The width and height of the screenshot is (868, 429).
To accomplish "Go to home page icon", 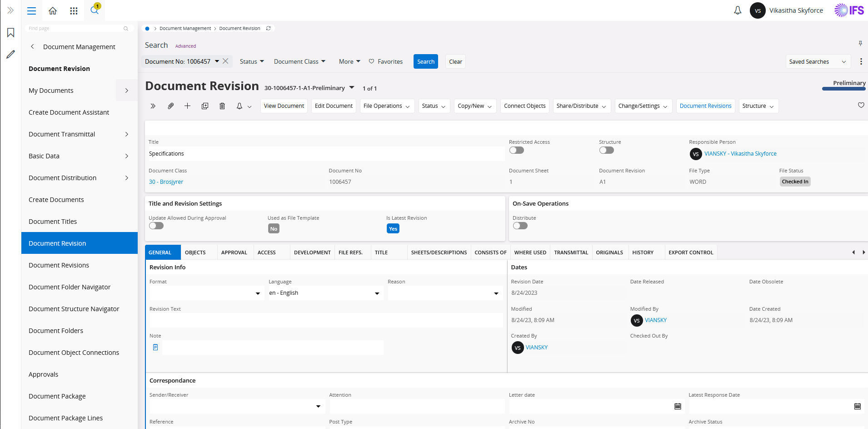I will [x=53, y=10].
